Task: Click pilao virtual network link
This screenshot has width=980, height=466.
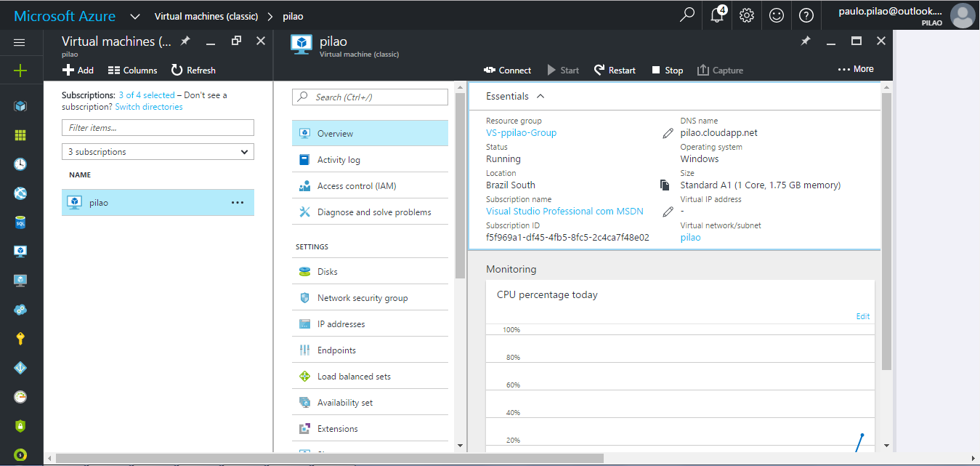Action: coord(690,238)
